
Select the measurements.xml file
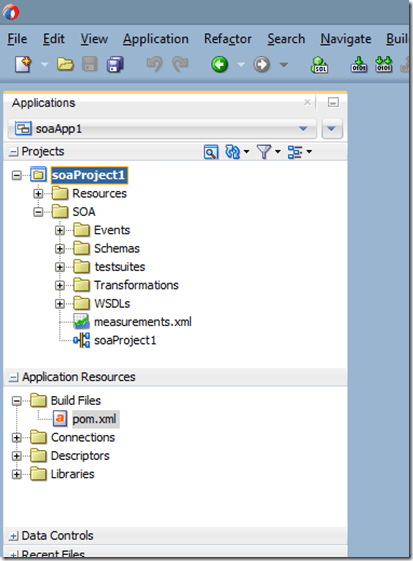pyautogui.click(x=143, y=322)
